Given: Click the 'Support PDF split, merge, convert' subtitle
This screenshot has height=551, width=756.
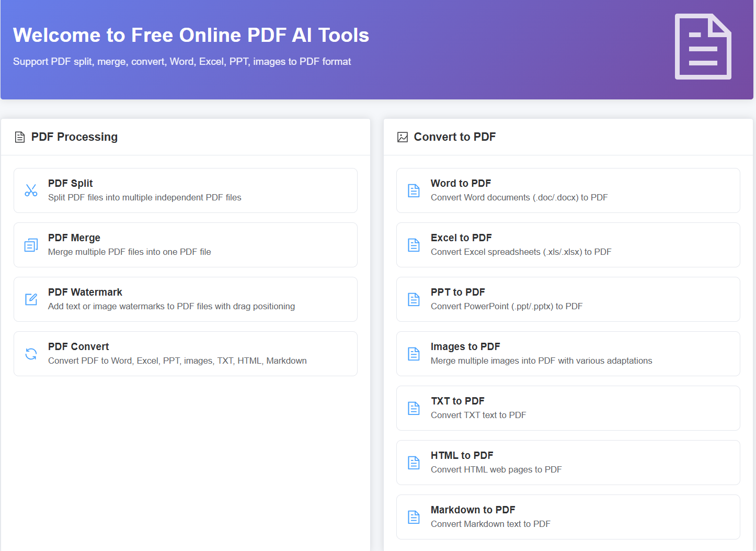Looking at the screenshot, I should [182, 62].
